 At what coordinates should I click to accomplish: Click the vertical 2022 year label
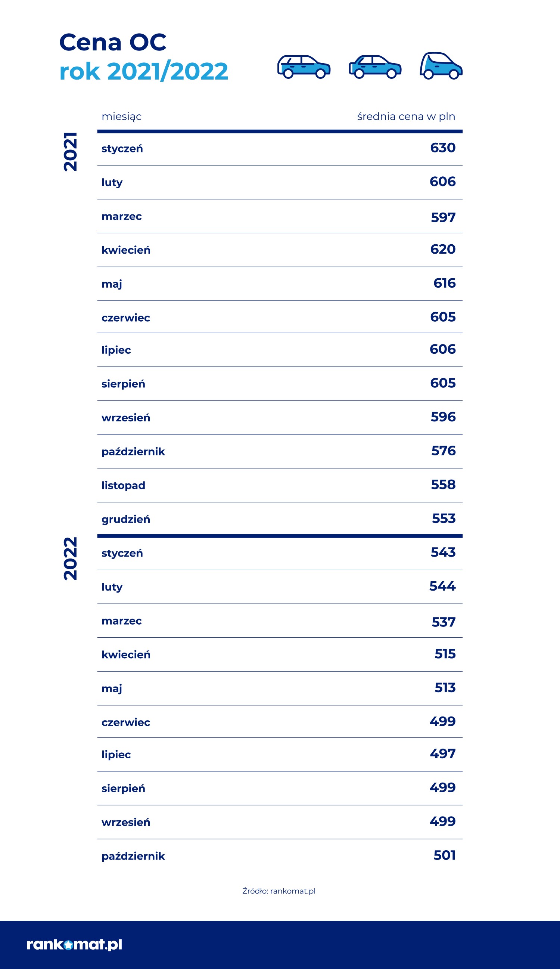[x=70, y=558]
